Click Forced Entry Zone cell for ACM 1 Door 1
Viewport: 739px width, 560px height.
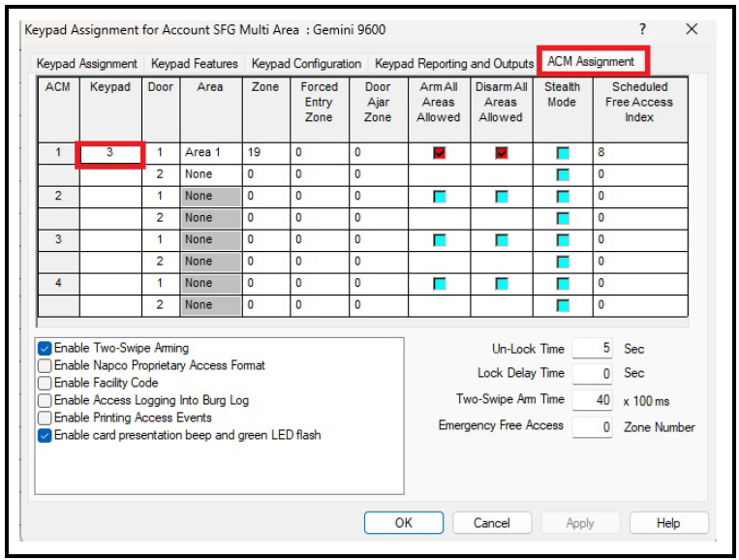[x=320, y=153]
